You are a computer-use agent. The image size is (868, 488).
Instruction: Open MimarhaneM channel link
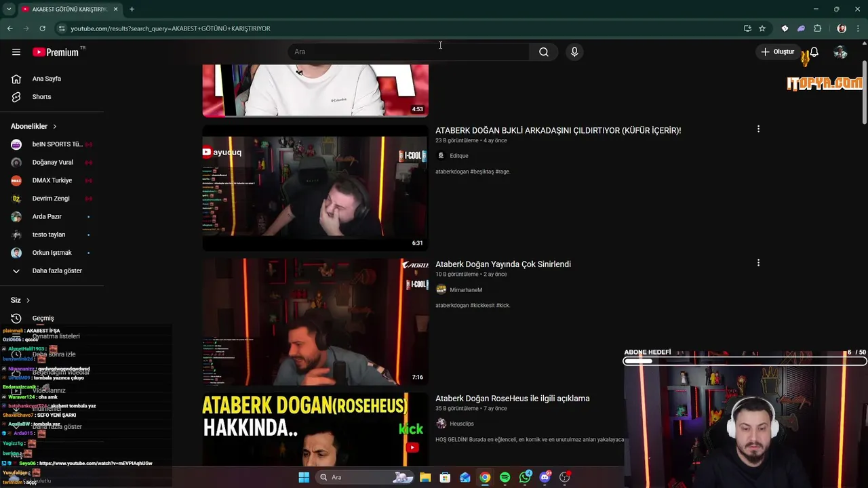point(466,290)
